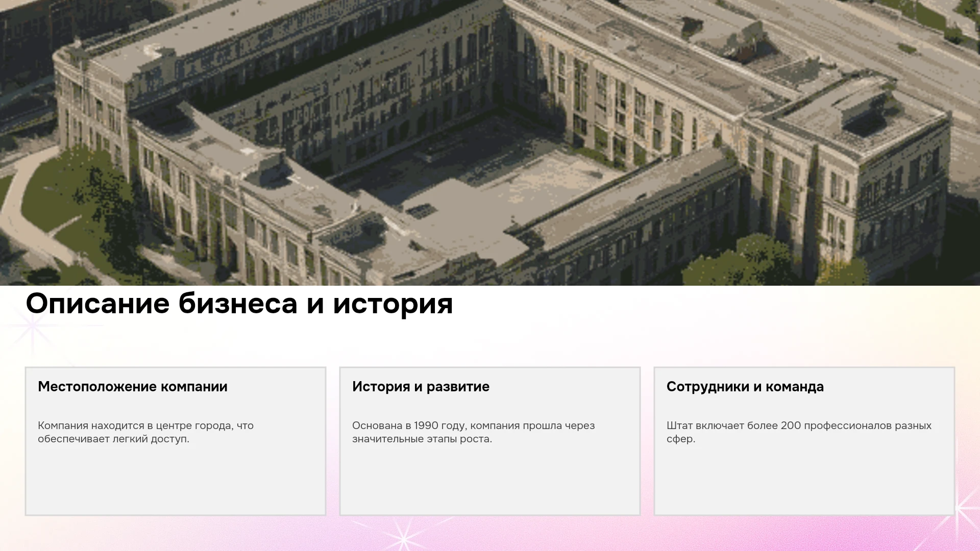Select the 'Сотрудники и команда' card heading

click(745, 387)
